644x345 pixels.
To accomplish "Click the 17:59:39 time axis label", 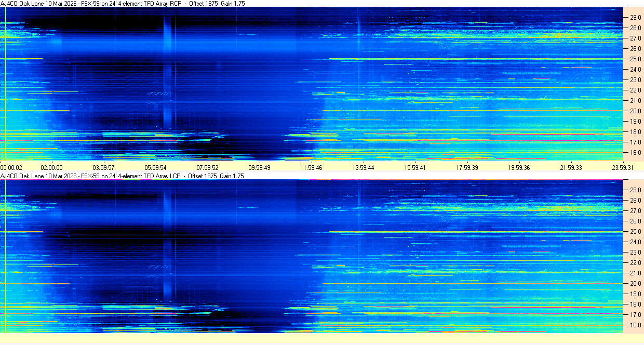I will (x=467, y=167).
